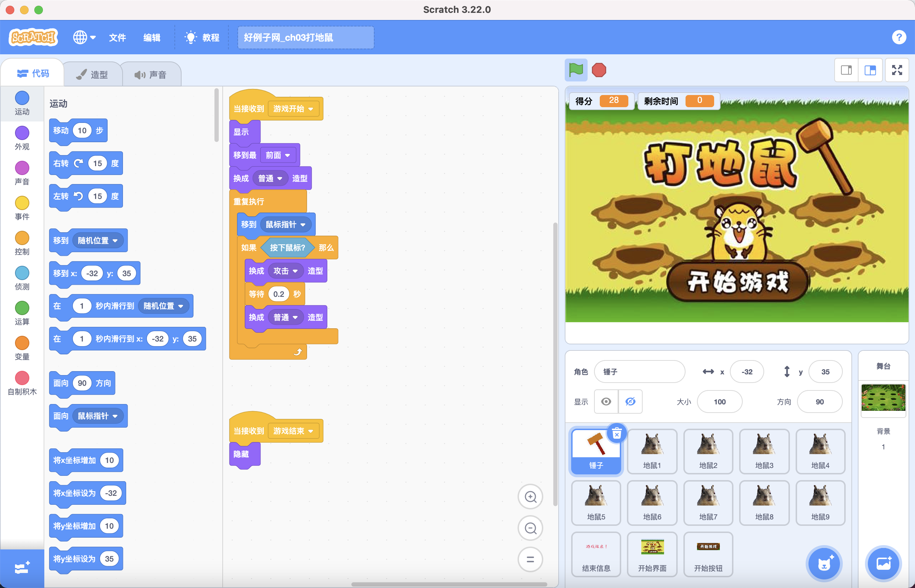This screenshot has width=915, height=588.
Task: Open 鼠标指针 dropdown in 面向 block
Action: [98, 416]
